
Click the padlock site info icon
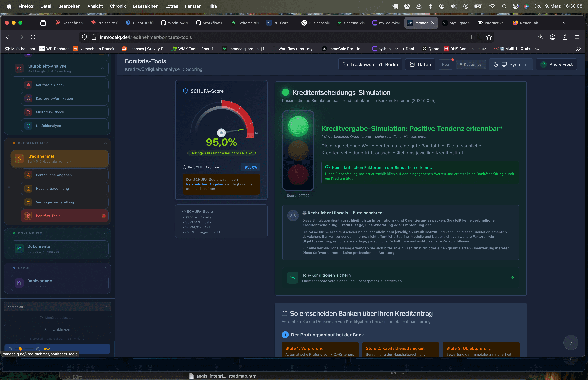(x=94, y=37)
